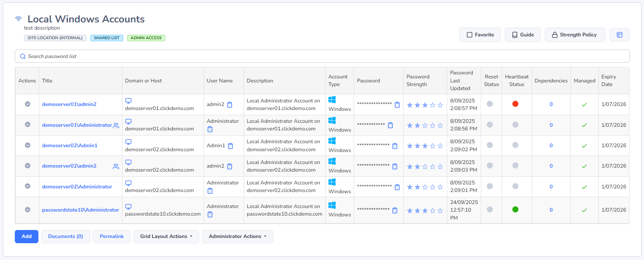Click the shared users icon on demoserver02\admin2
The width and height of the screenshot is (644, 260).
pyautogui.click(x=116, y=166)
